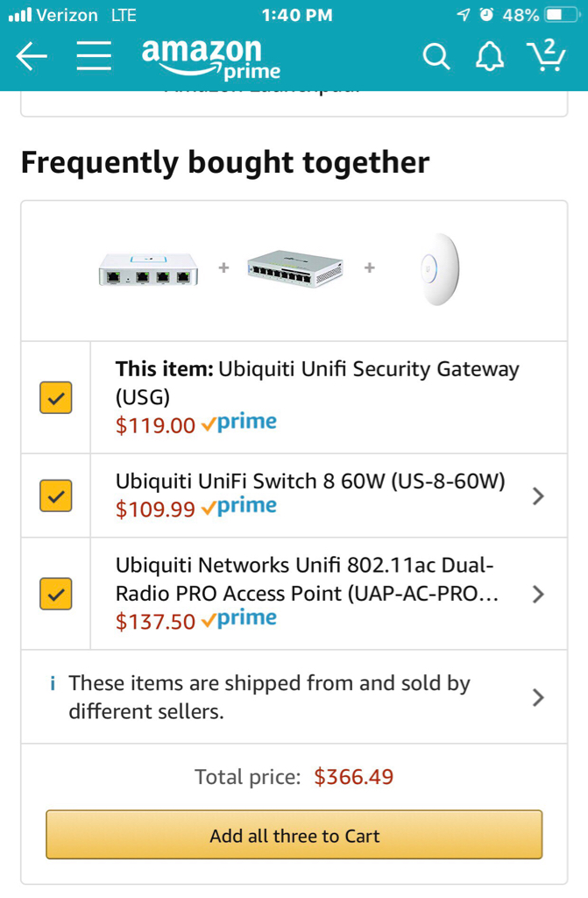Uncheck the UniFi Switch 8 60W checkbox
Screen dimensions: 588x898
(55, 495)
